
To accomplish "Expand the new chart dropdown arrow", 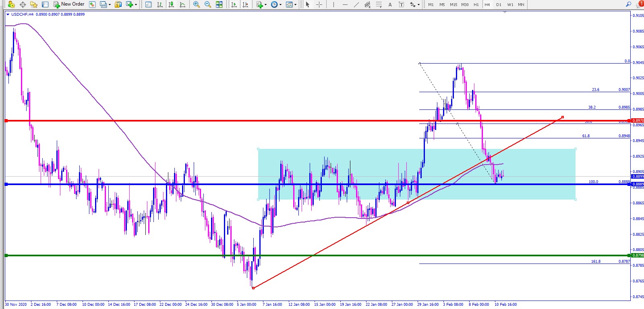I will click(136, 5).
